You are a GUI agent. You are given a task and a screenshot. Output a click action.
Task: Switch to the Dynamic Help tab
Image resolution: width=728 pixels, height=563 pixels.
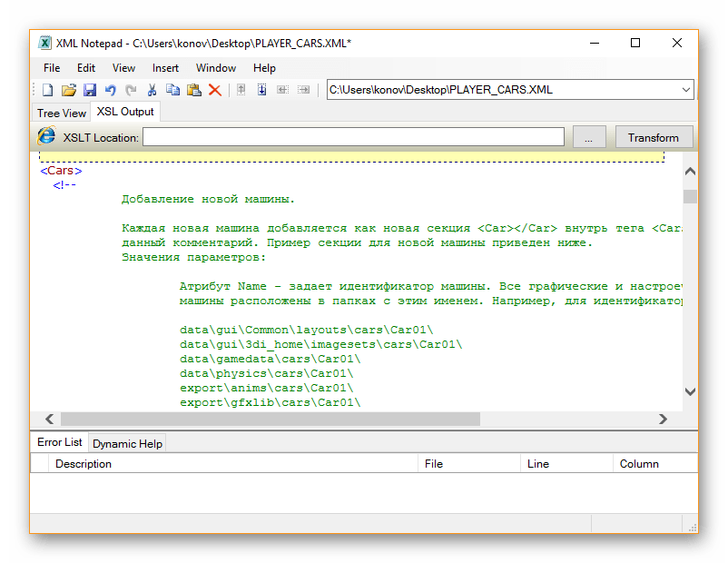click(x=127, y=444)
